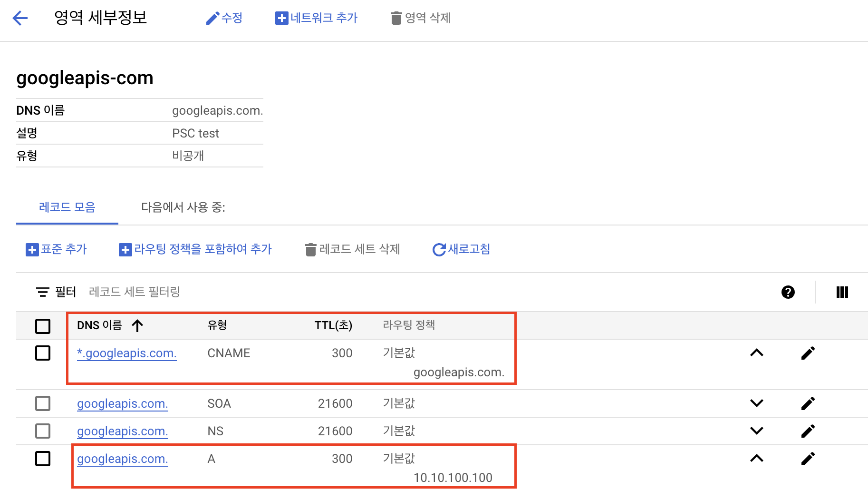Click the 유형 column header
Image resolution: width=868 pixels, height=490 pixels.
click(217, 325)
